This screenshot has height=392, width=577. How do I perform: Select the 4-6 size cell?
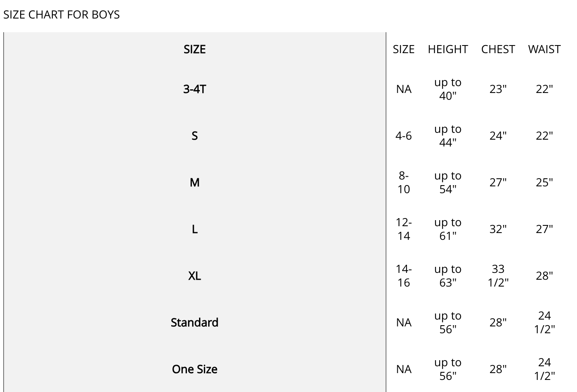(x=404, y=136)
